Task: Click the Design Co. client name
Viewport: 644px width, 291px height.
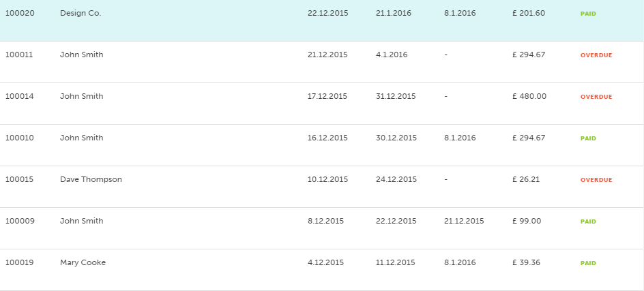Action: (80, 13)
